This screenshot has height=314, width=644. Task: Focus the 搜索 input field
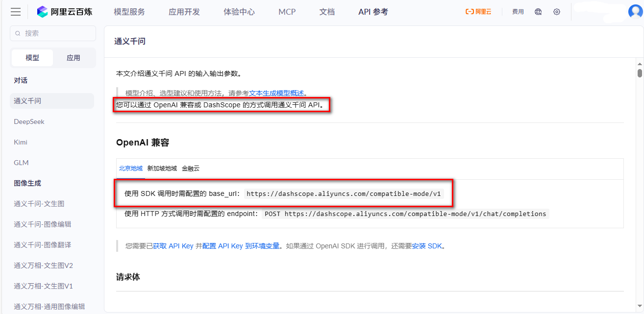pos(53,33)
